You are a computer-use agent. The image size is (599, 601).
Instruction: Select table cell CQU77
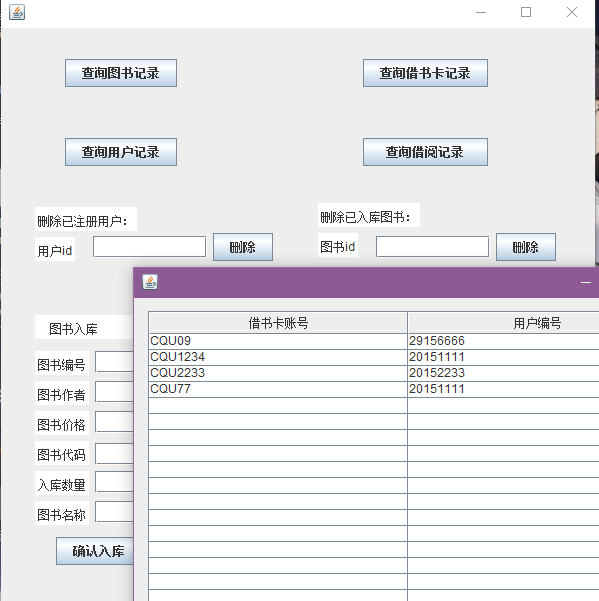tap(278, 389)
